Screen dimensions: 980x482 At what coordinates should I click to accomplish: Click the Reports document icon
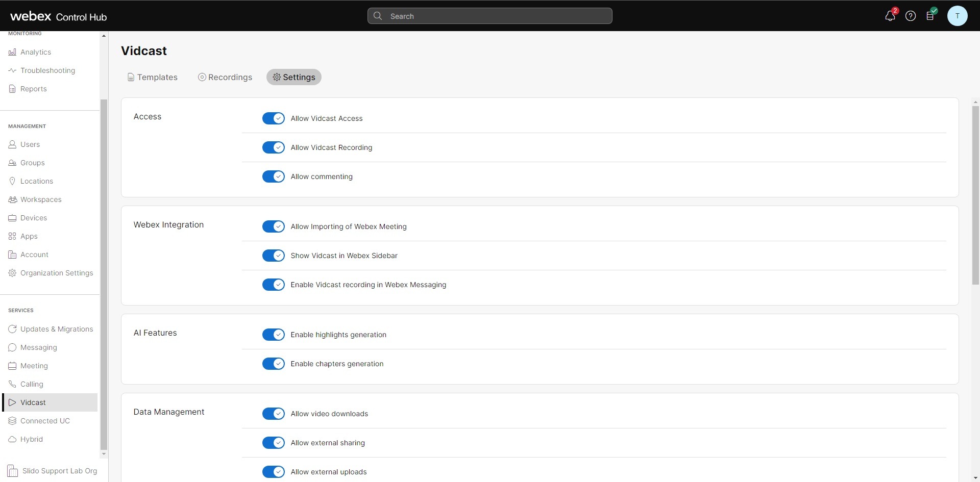[12, 89]
